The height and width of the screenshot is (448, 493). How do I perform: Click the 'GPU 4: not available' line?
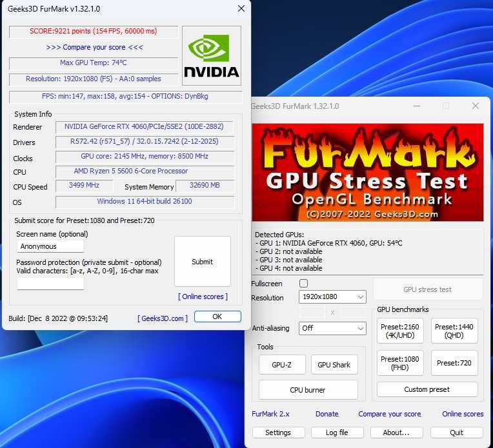coord(288,268)
